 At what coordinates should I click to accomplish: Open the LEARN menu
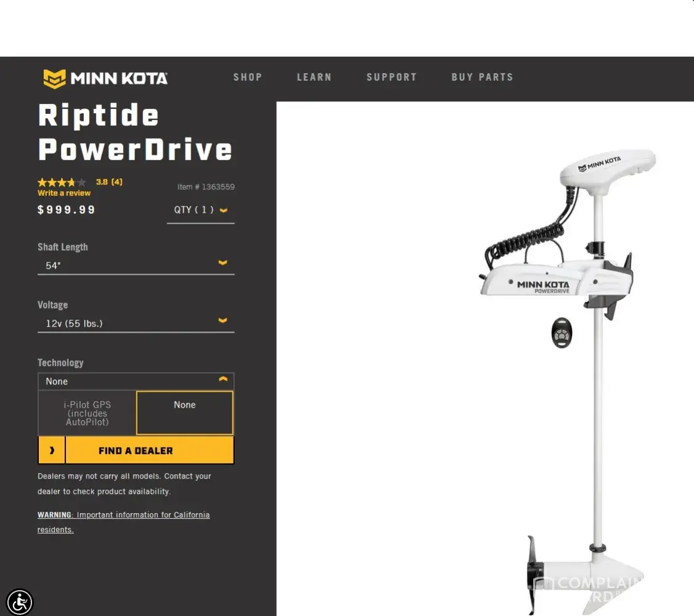314,77
